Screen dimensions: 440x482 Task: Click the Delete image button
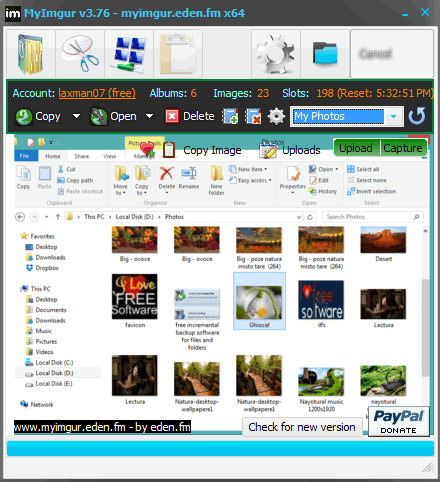click(x=190, y=116)
